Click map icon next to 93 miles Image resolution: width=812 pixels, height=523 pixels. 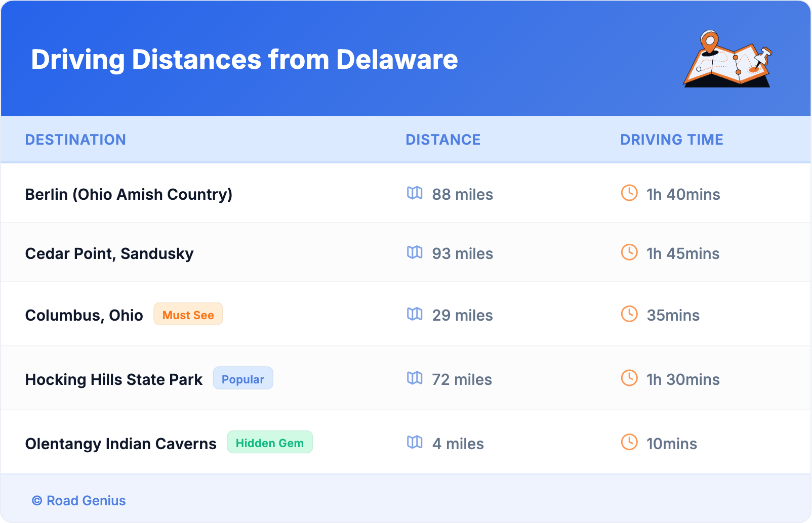pyautogui.click(x=415, y=252)
